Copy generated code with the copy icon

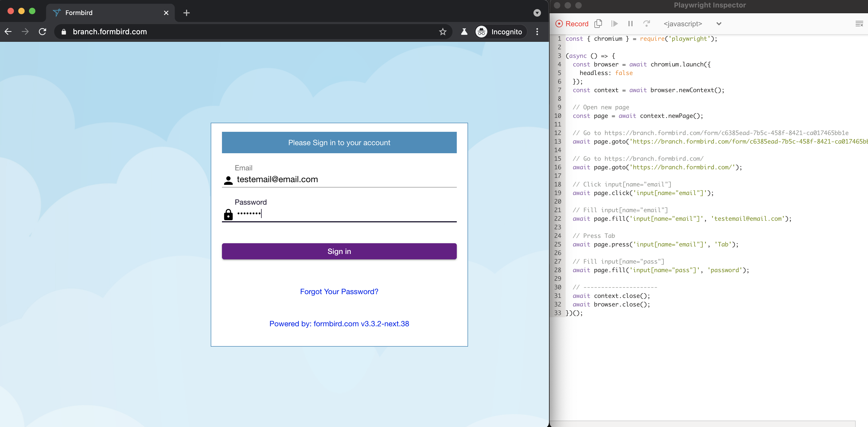point(598,24)
